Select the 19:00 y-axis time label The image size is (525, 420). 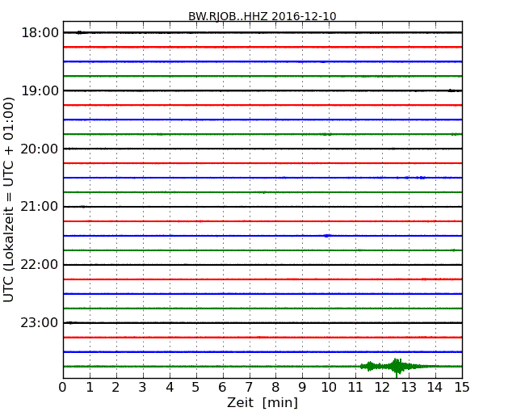coord(40,90)
